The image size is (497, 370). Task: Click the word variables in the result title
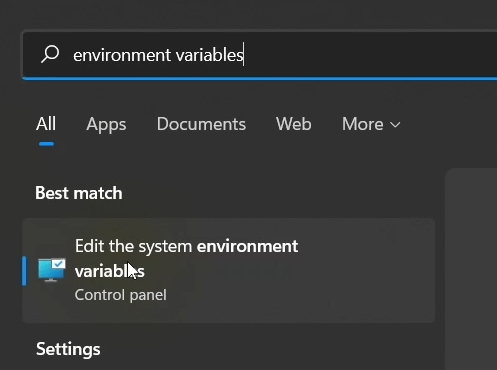click(110, 271)
